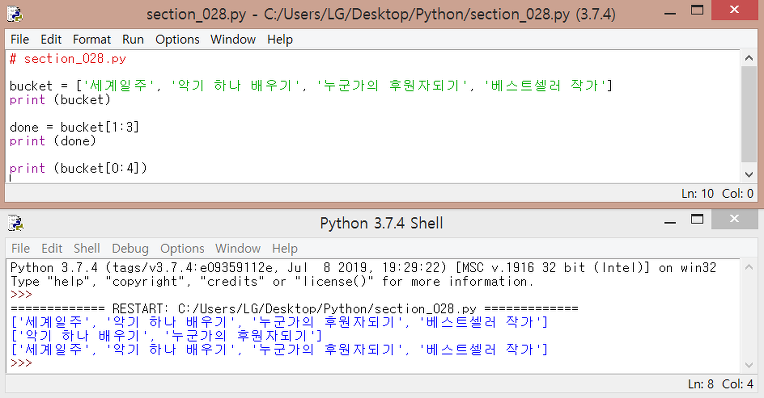Click the 'print (bucket)' code line
The image size is (764, 398).
coord(60,100)
